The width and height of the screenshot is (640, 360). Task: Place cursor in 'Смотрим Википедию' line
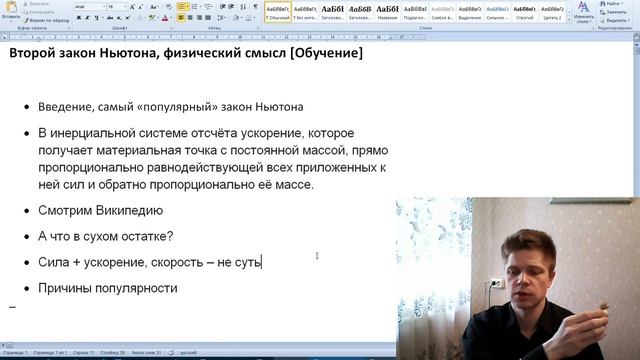tap(100, 211)
